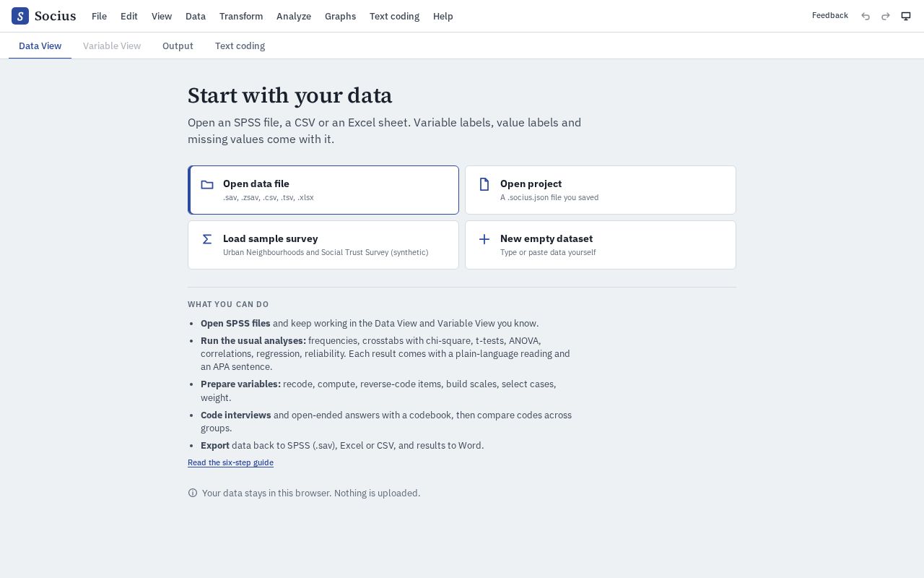Click the Type or paste data yourself text
The width and height of the screenshot is (924, 578).
coord(548,252)
